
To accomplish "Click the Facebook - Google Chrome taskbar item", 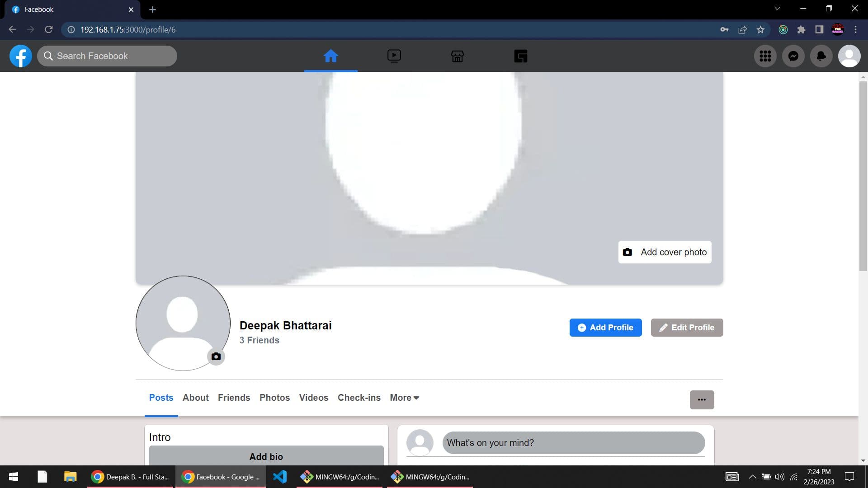I will [221, 477].
